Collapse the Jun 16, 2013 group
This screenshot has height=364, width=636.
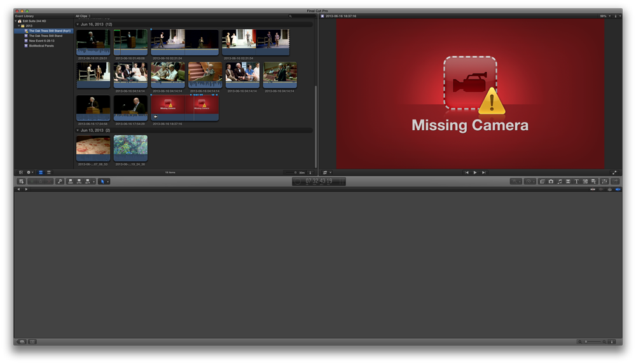[x=78, y=24]
